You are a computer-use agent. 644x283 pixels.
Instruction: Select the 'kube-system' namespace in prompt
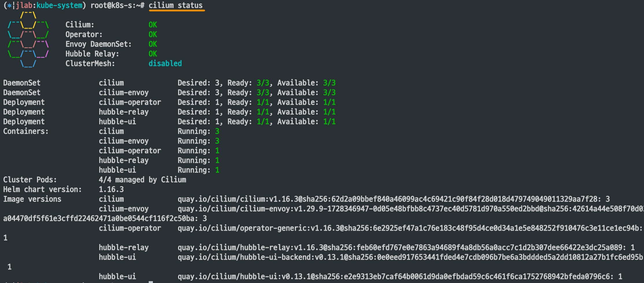59,5
